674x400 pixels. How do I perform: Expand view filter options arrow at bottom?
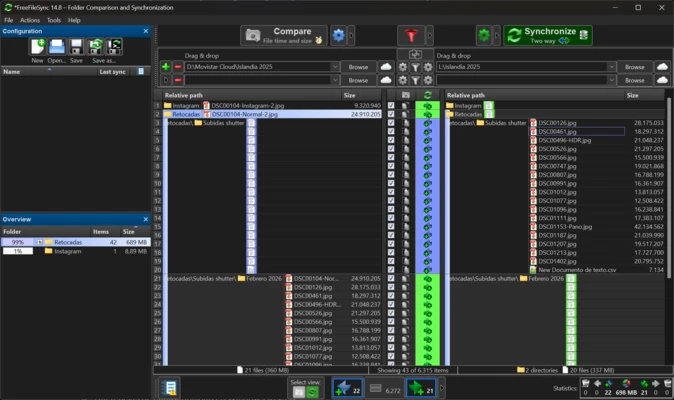441,388
